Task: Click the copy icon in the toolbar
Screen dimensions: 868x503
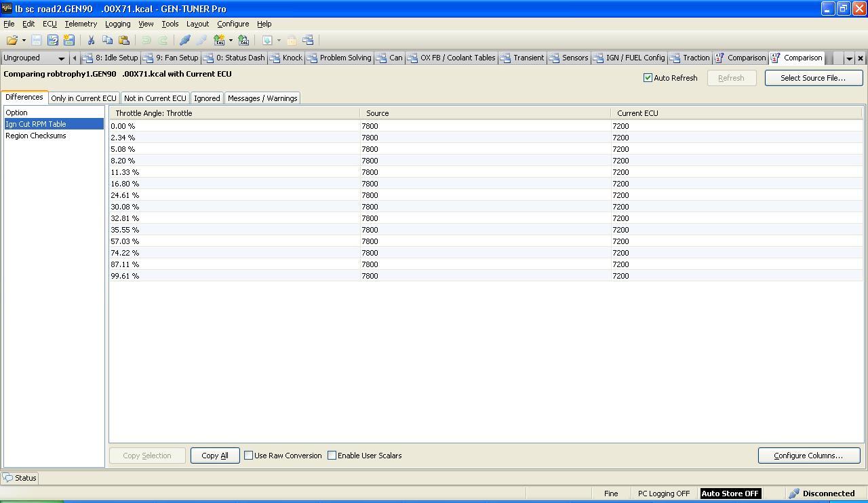Action: pos(107,41)
